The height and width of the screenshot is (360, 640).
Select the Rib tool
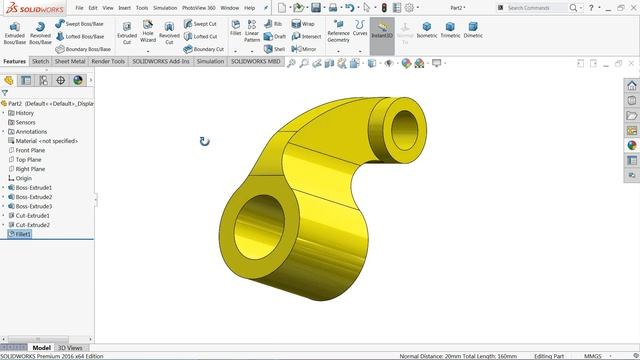(273, 24)
